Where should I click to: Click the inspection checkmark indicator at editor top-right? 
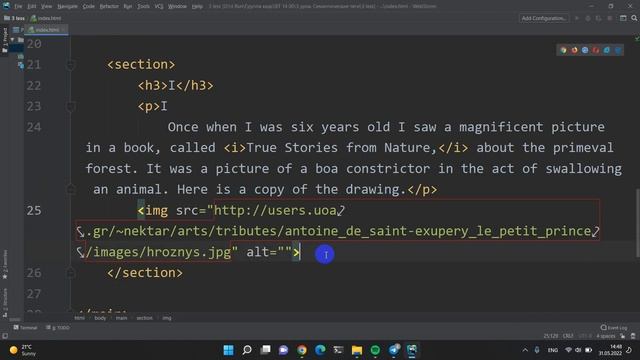click(637, 38)
